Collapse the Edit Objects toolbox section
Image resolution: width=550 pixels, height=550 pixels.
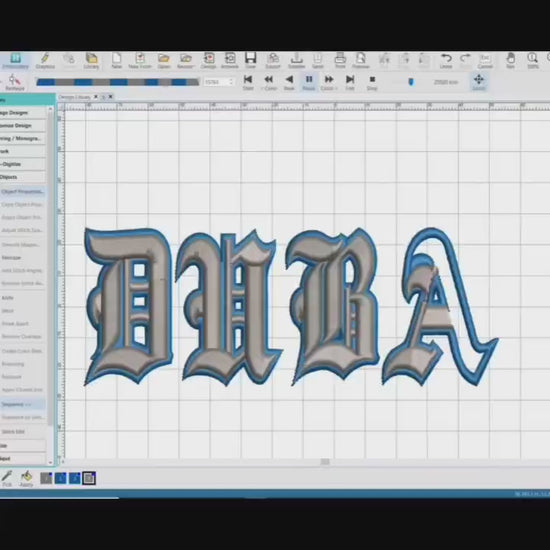(23, 177)
